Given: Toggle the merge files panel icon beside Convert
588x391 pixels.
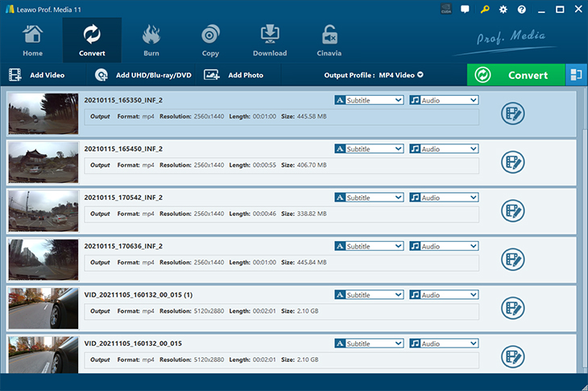Looking at the screenshot, I should click(x=576, y=75).
